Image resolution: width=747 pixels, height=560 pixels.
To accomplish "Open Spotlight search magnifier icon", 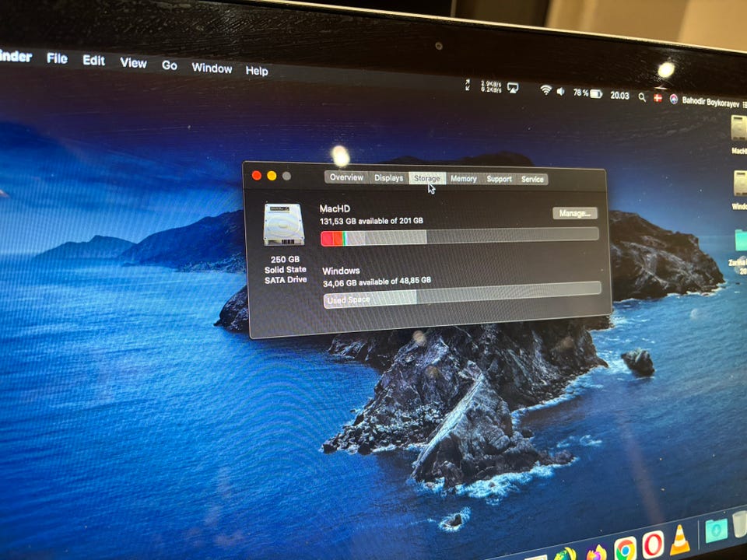I will coord(642,97).
